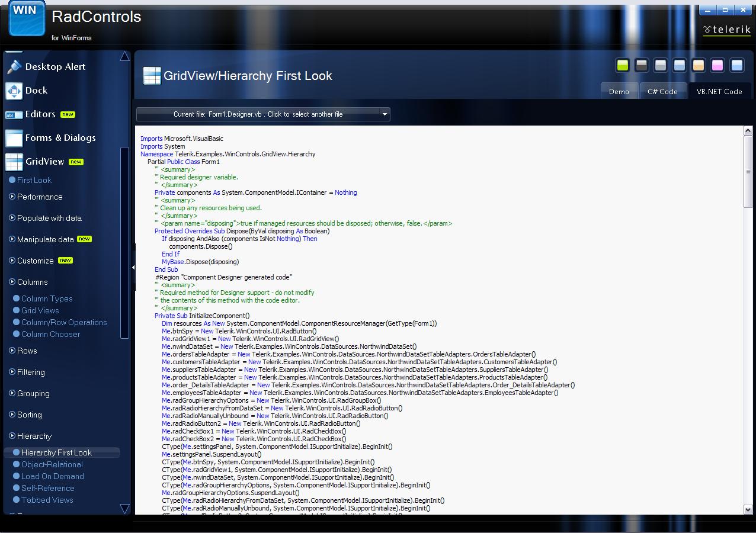The height and width of the screenshot is (533, 756).
Task: Click the WIN logo badge
Action: click(x=27, y=18)
